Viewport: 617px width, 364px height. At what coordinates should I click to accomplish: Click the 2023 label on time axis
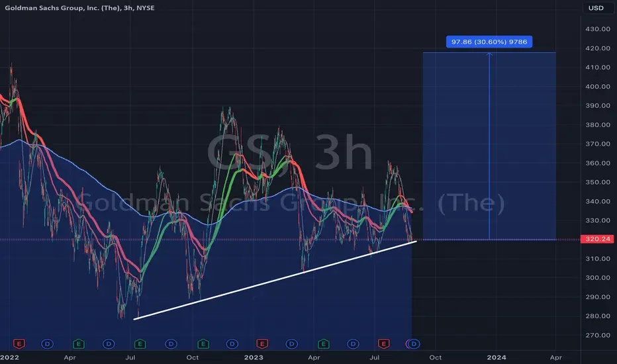254,357
